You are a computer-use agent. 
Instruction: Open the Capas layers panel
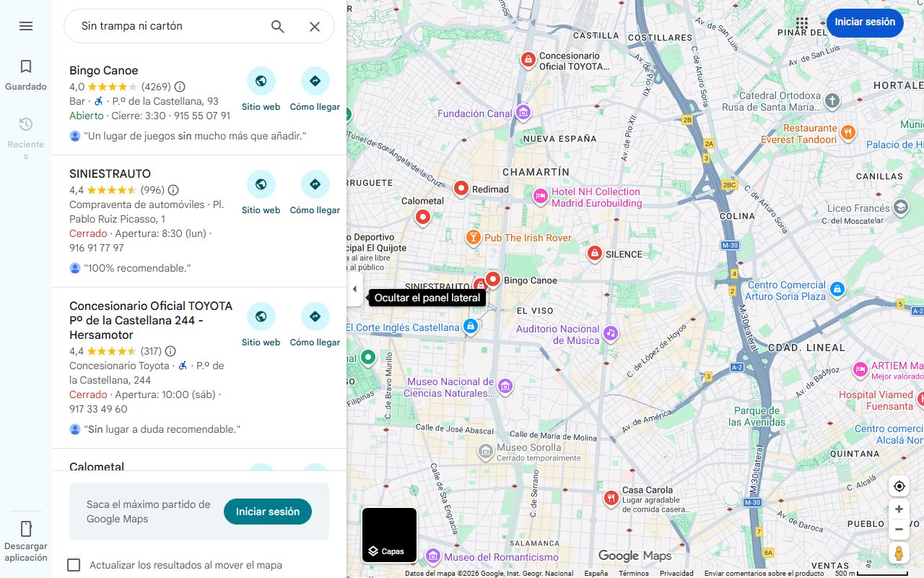[x=388, y=535]
